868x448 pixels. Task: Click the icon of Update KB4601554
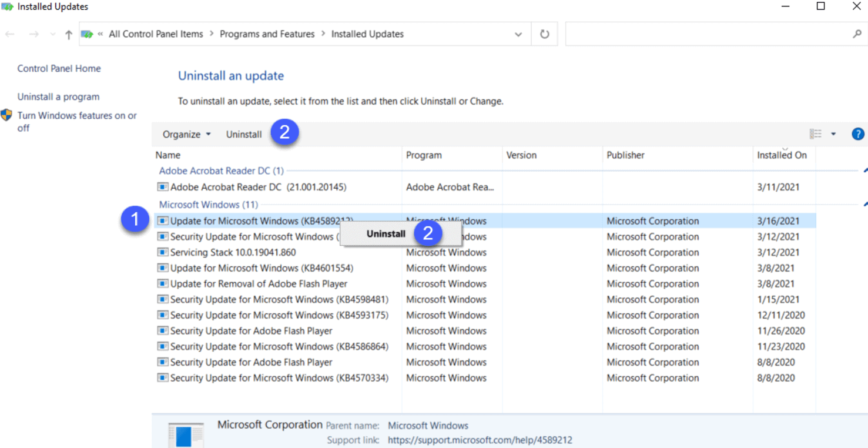pyautogui.click(x=163, y=268)
